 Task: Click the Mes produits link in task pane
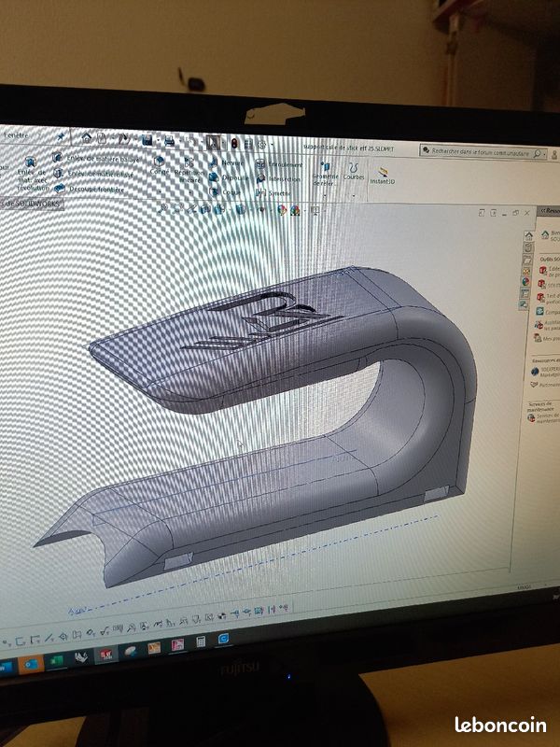(x=546, y=338)
